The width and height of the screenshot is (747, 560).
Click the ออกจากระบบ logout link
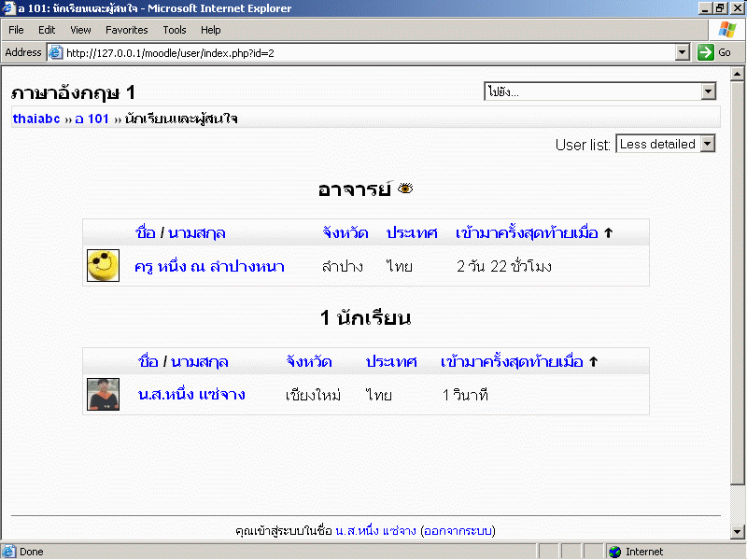tap(458, 531)
